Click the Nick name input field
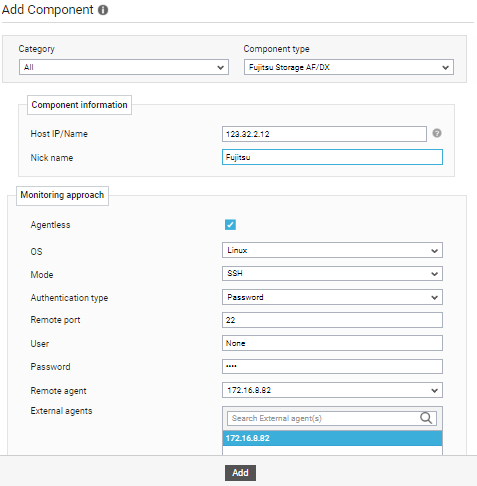Screen dimensions: 477x486 click(x=332, y=157)
